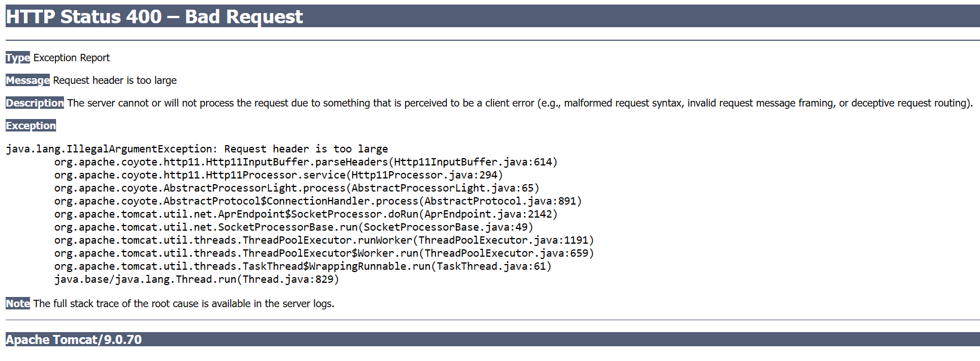Click the Note label
The width and height of the screenshot is (980, 361).
click(x=18, y=304)
